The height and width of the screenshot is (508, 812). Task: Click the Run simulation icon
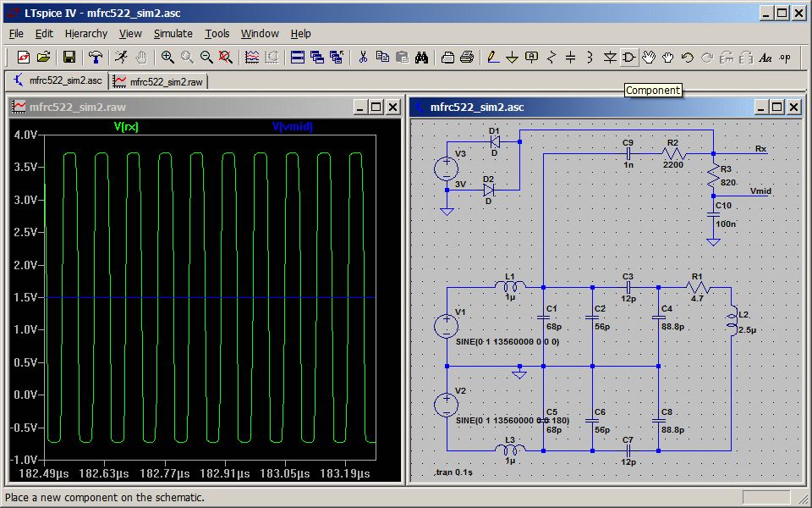[x=122, y=58]
